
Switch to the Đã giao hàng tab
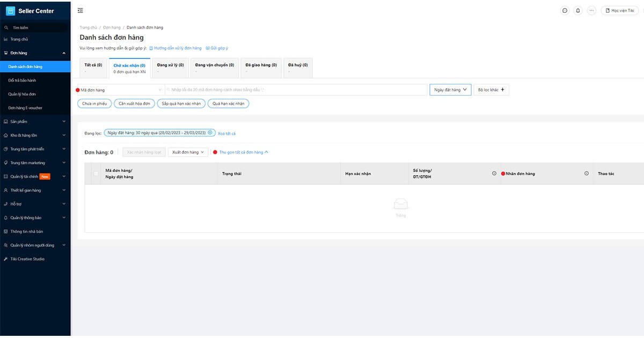coord(261,68)
